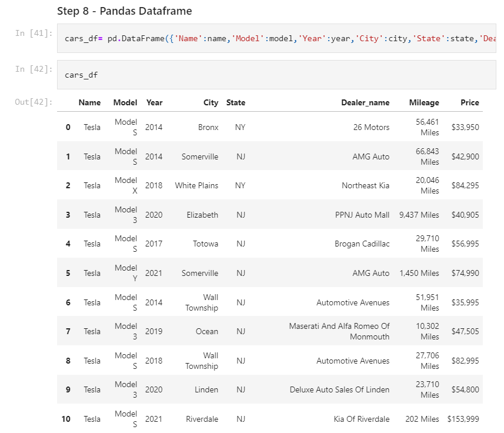504x433 pixels.
Task: Click the $47,505 price cell
Action: [465, 331]
